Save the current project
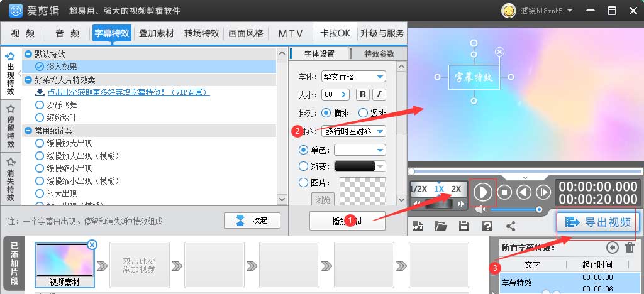The height and width of the screenshot is (294, 644). 464,226
